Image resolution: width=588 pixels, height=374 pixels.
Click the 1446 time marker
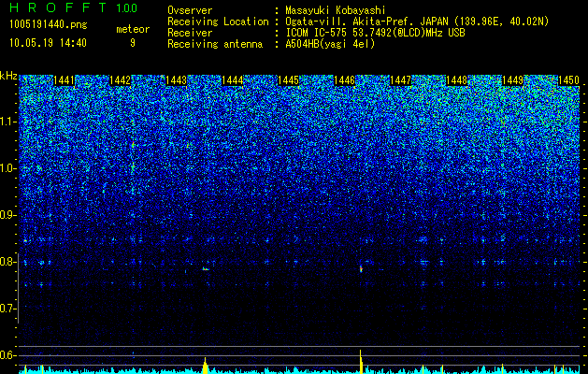click(344, 80)
